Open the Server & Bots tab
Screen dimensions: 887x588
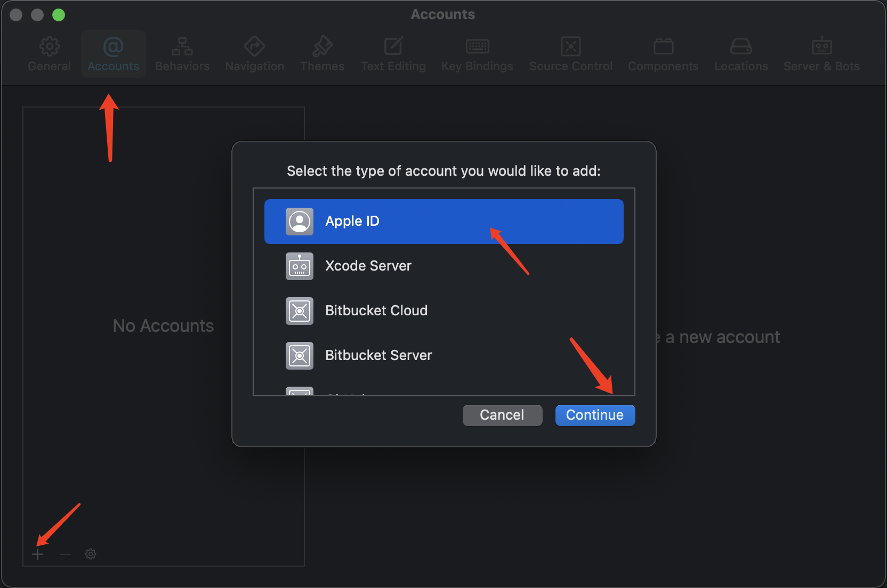coord(821,54)
